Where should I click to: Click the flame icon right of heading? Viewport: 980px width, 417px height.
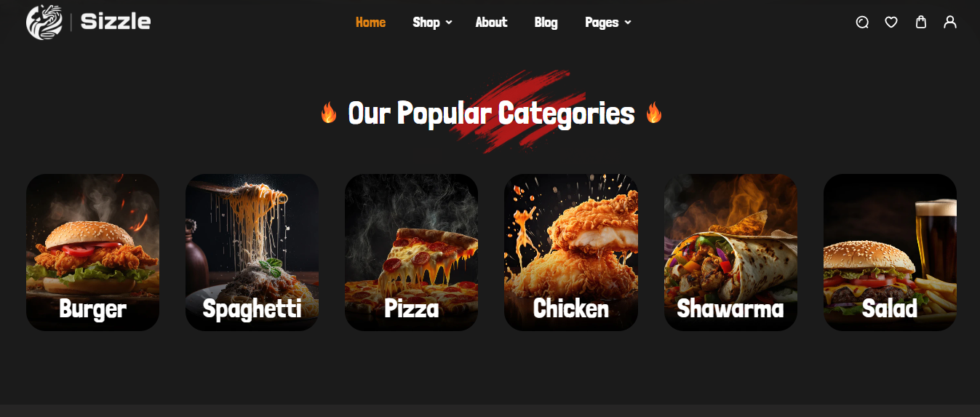point(654,113)
